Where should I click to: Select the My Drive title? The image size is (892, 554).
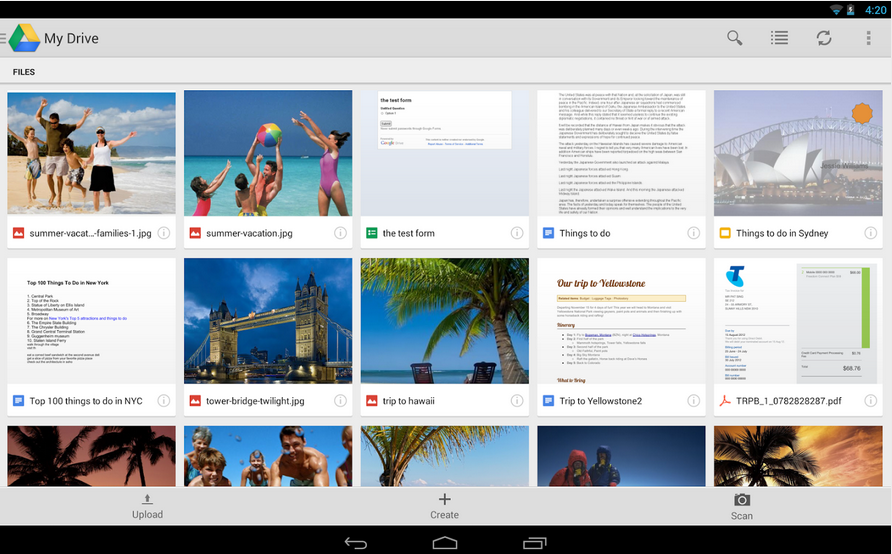pyautogui.click(x=71, y=39)
